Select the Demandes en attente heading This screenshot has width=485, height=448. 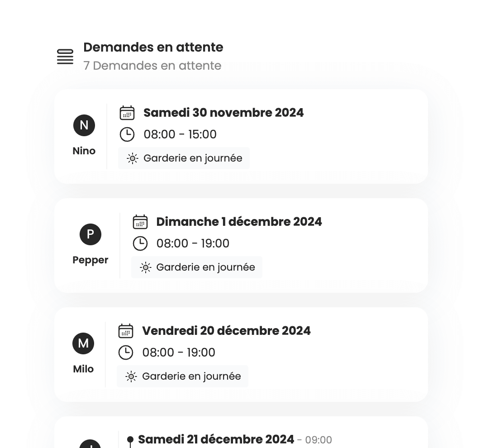pyautogui.click(x=153, y=47)
